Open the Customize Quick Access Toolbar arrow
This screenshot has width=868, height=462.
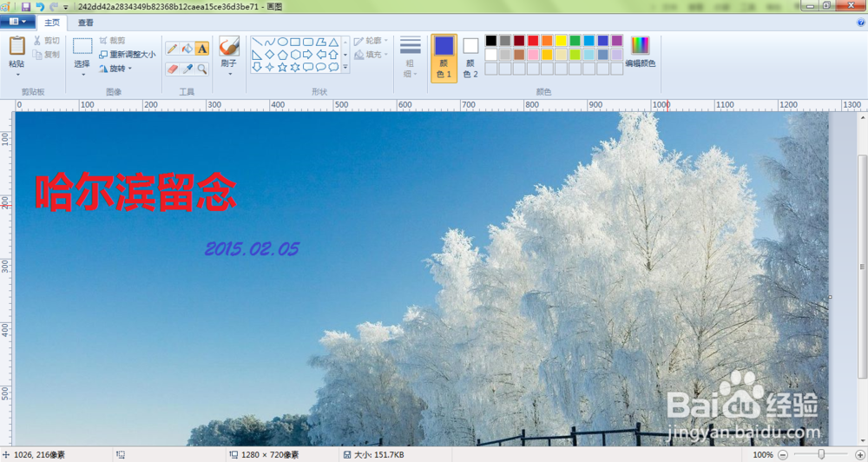click(x=66, y=7)
